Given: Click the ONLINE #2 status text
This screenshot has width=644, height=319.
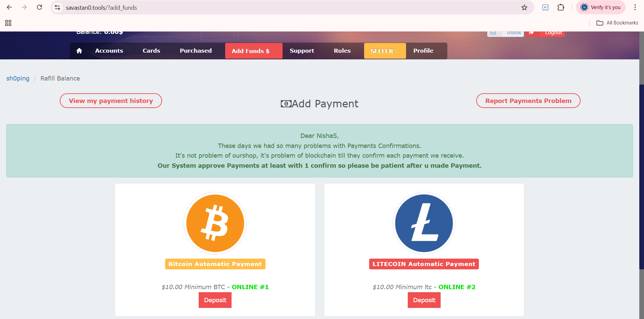Looking at the screenshot, I should point(457,287).
